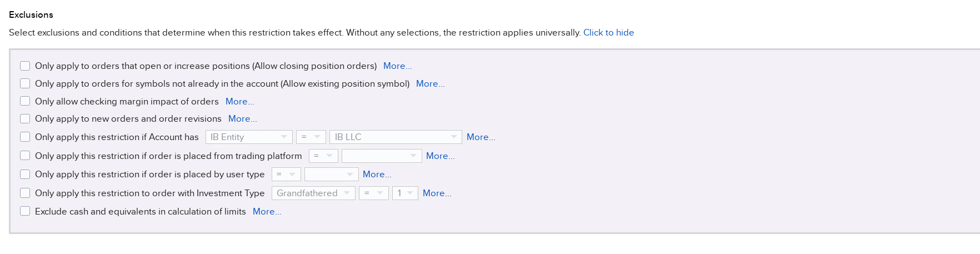Click the 'Click to hide' link
The height and width of the screenshot is (254, 980).
coord(608,33)
